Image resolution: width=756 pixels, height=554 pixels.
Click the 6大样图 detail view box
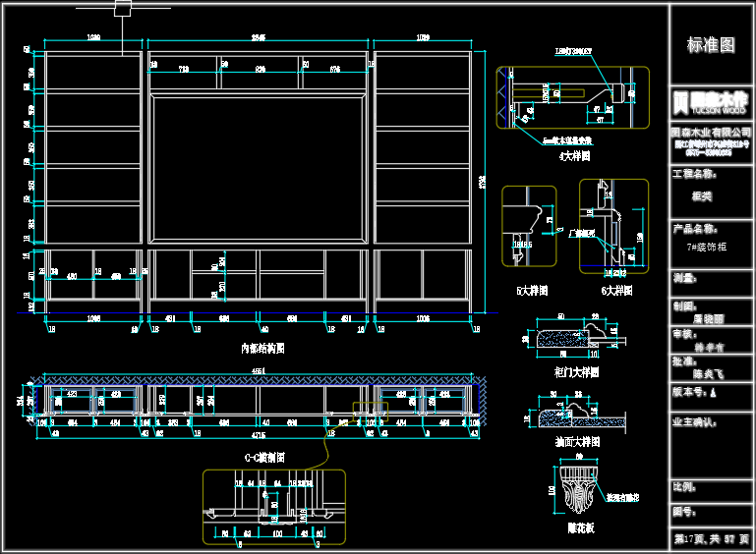tap(613, 226)
